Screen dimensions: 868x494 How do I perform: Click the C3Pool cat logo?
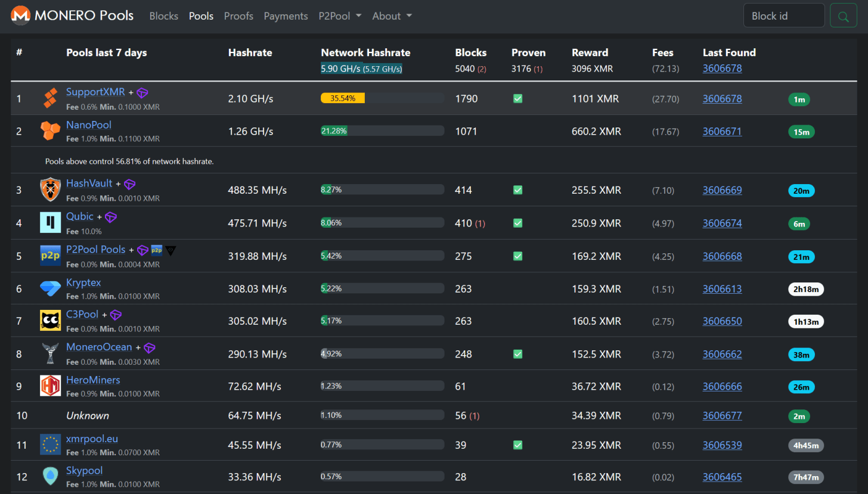pyautogui.click(x=50, y=321)
